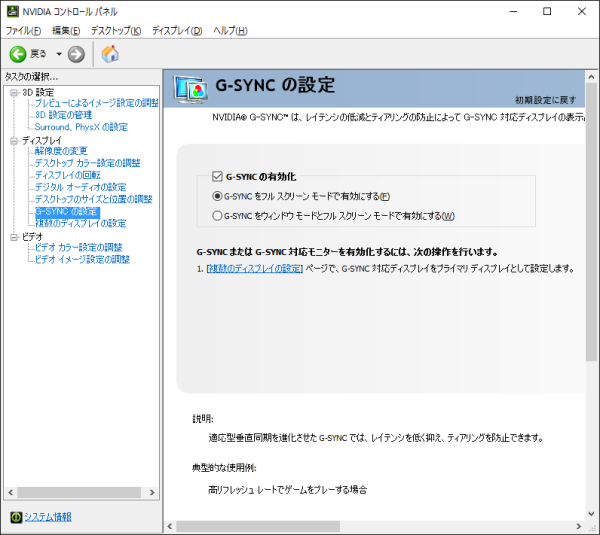Open the システム情報 link
Viewport: 600px width, 535px height.
point(48,517)
